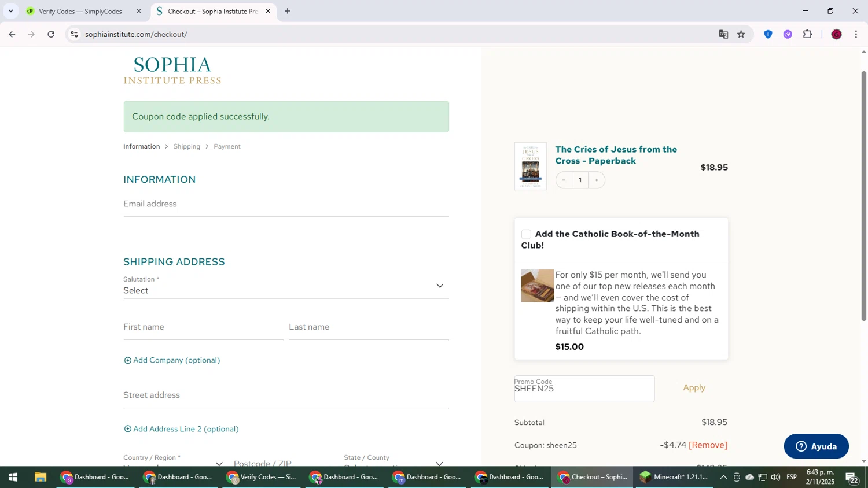Open File Explorer from the taskbar
Screen dimensions: 868x488
40,477
